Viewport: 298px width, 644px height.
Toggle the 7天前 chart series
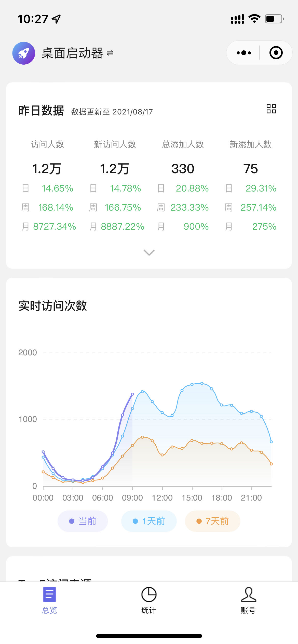[213, 521]
